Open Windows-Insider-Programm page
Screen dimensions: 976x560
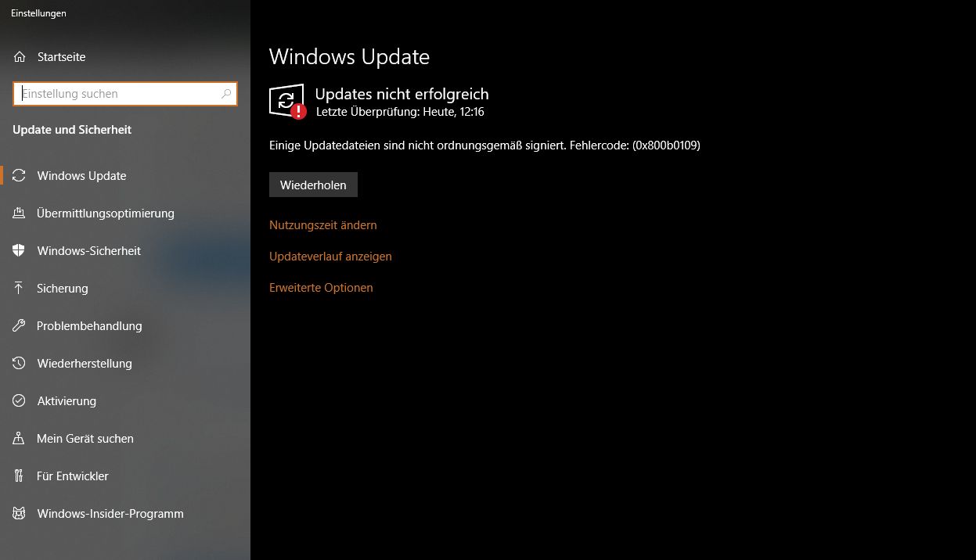[x=125, y=514]
